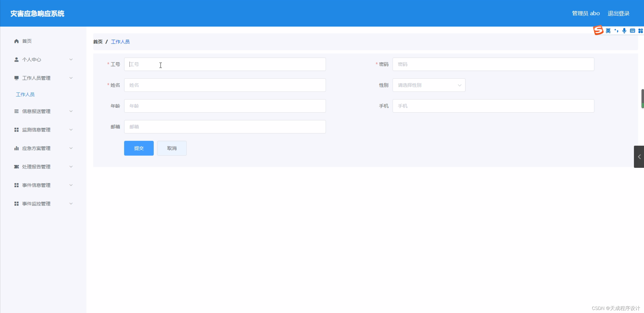Click the 退出登录 logout link
This screenshot has width=644, height=313.
(x=618, y=13)
